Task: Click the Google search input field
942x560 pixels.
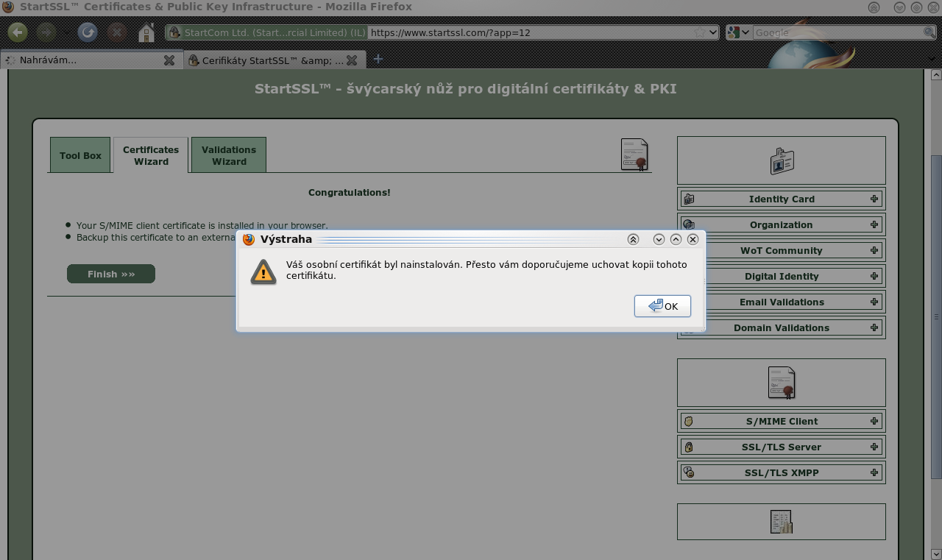Action: 837,32
